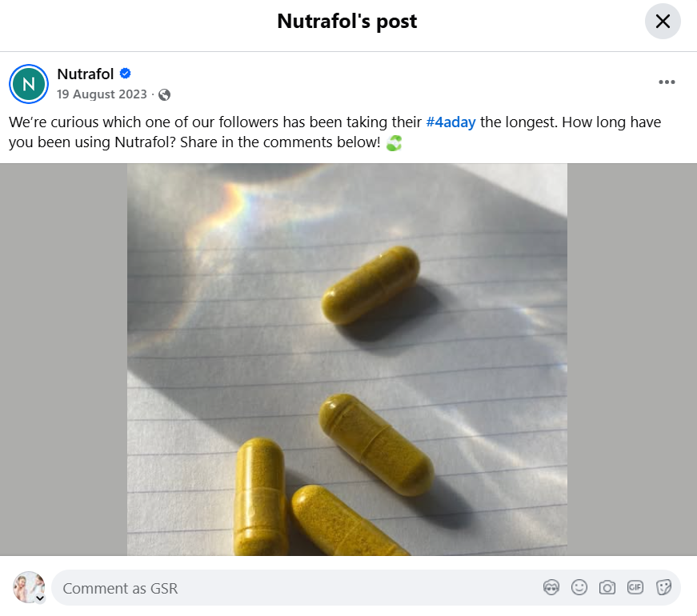Click the 19 August 2023 timestamp

(102, 94)
